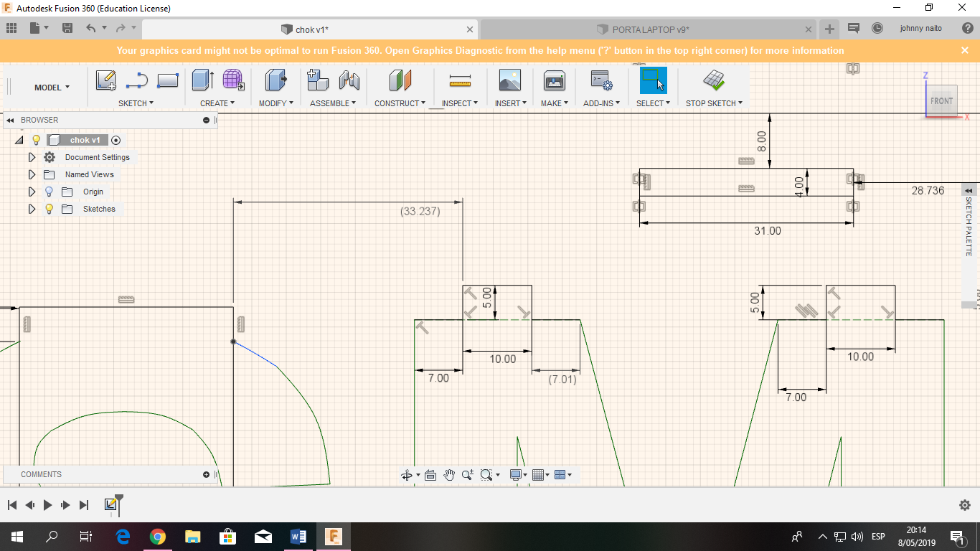This screenshot has width=980, height=551.
Task: Open the data panel grid icon
Action: point(11,29)
